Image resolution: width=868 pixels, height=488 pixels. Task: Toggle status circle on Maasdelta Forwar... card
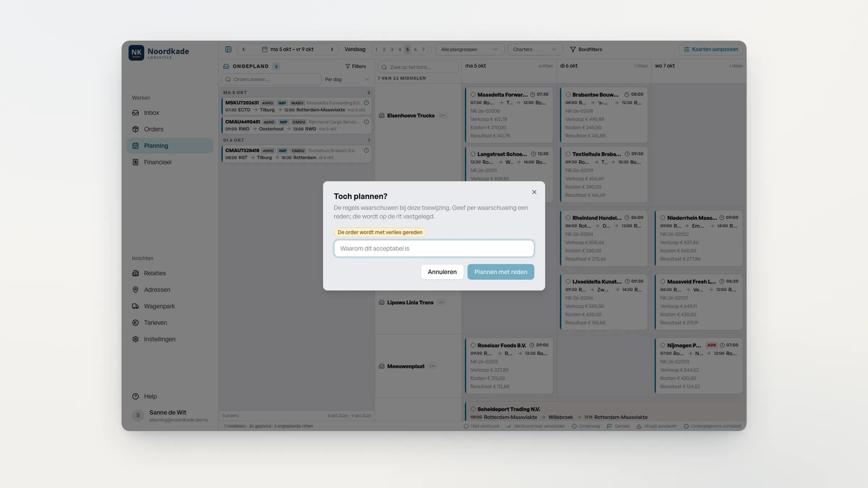[473, 95]
